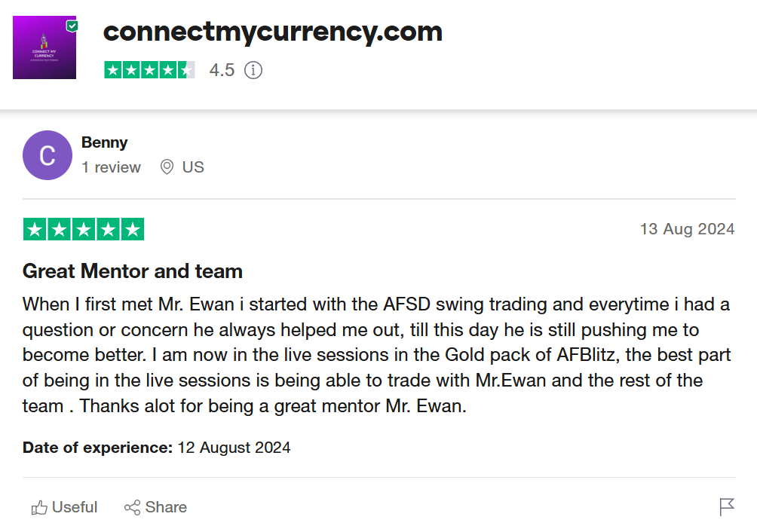Click the info icon beside 4.5 rating
Viewport: 757px width, 532px height.
253,70
